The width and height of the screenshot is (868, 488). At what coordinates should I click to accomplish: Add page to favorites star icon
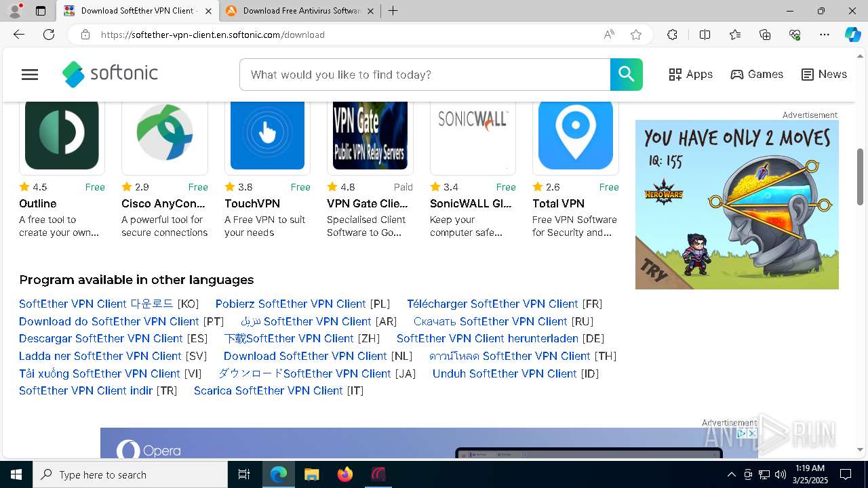coord(636,35)
